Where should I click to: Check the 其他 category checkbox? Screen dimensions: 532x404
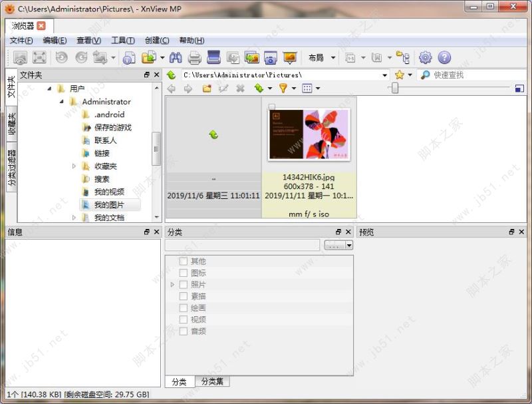[184, 261]
